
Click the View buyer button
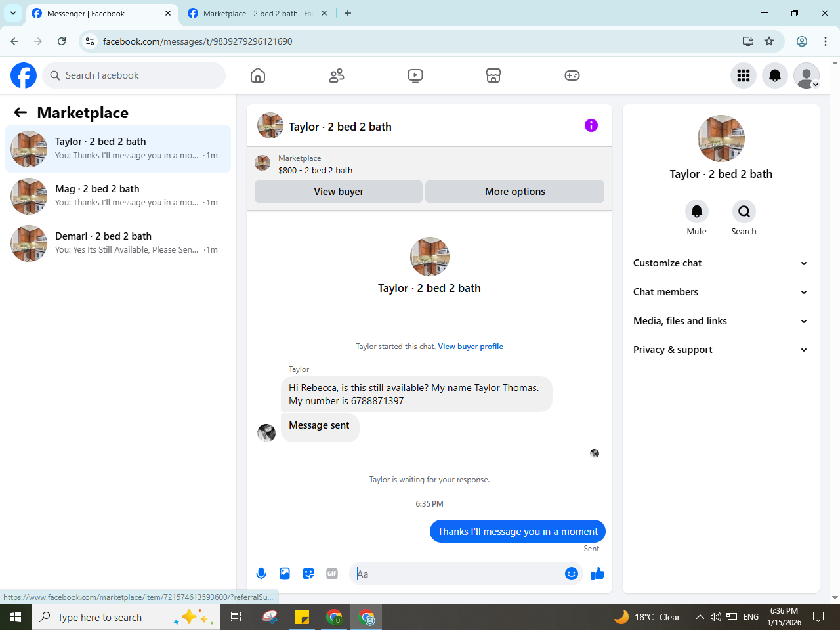pyautogui.click(x=339, y=192)
